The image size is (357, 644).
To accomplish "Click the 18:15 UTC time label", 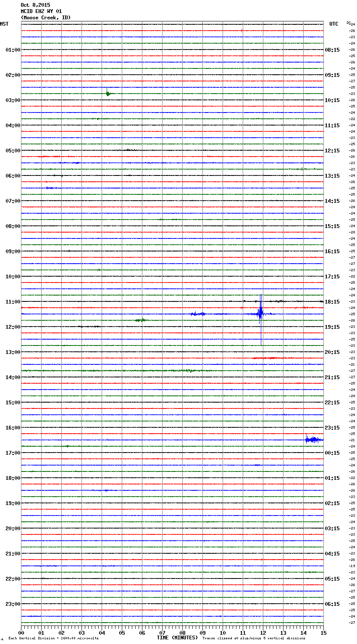I will (332, 302).
